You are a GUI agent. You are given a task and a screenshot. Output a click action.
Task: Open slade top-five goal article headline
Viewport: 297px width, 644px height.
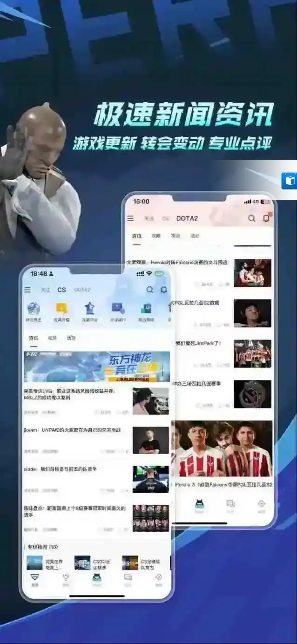(60, 469)
